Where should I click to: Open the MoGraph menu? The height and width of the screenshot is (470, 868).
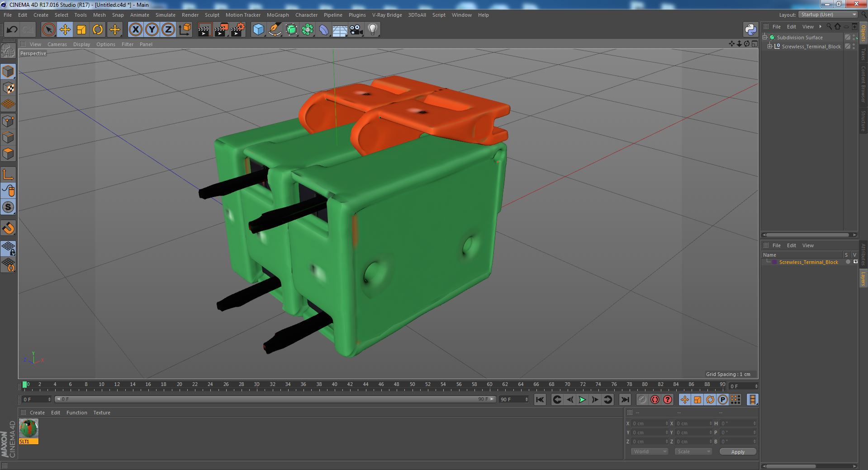278,15
